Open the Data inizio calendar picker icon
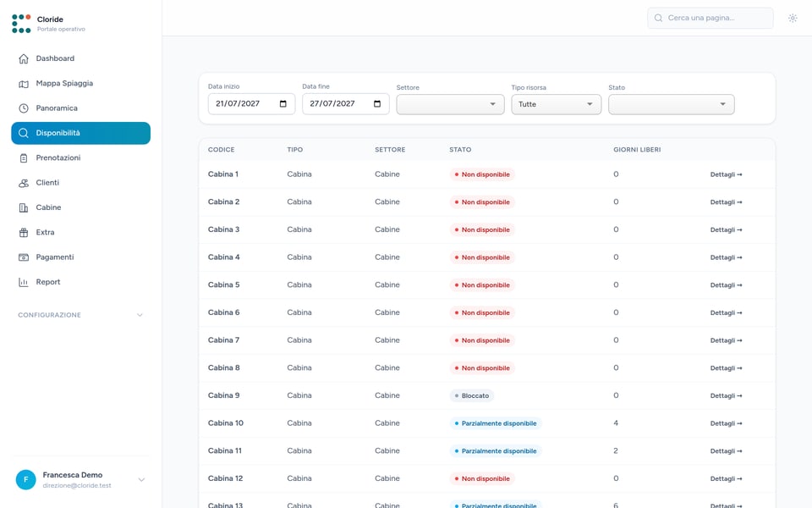Viewport: 812px width, 508px height. 283,103
